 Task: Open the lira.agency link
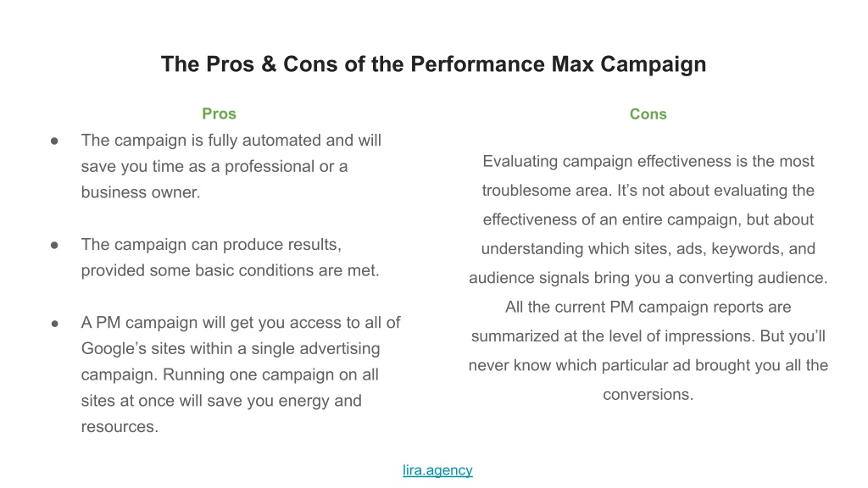[x=437, y=470]
